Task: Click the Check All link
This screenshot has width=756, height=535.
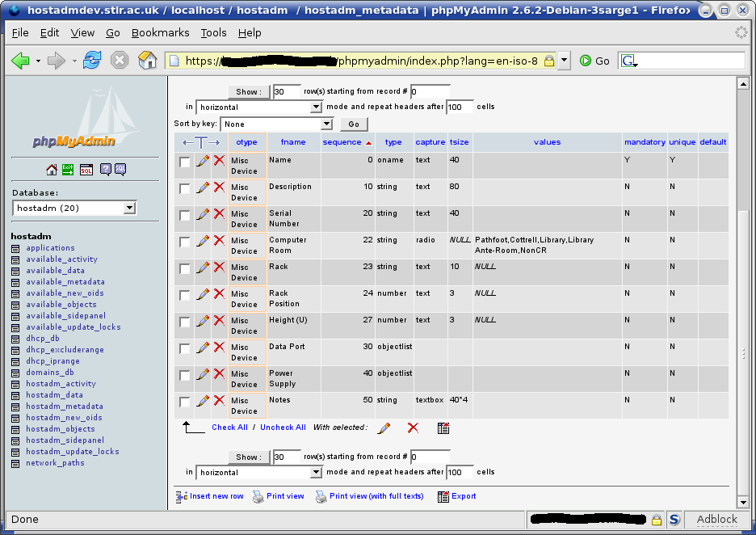Action: pos(229,428)
